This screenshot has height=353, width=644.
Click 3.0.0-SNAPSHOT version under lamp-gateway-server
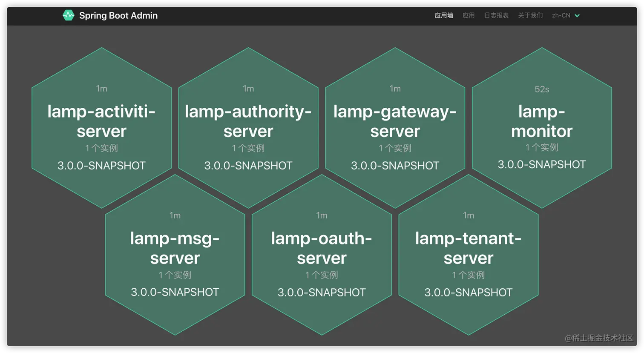pos(395,166)
